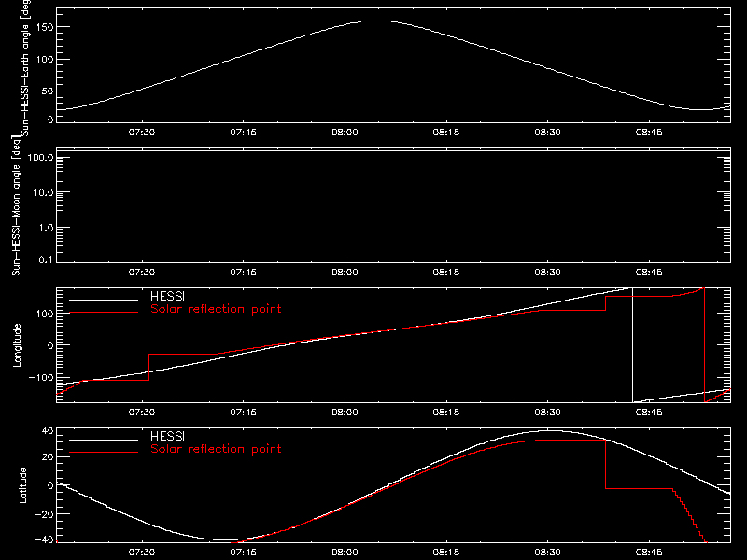
Task: Click red legend line sample in Latitude plot
Action: (104, 453)
